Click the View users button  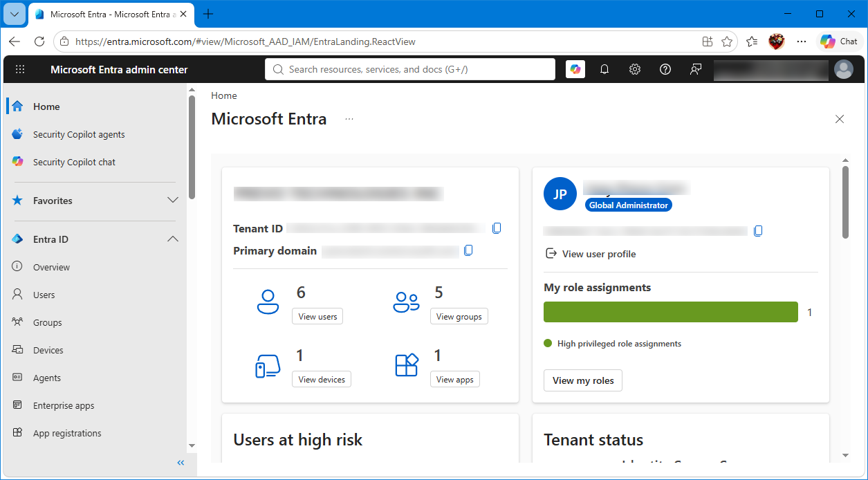(317, 316)
